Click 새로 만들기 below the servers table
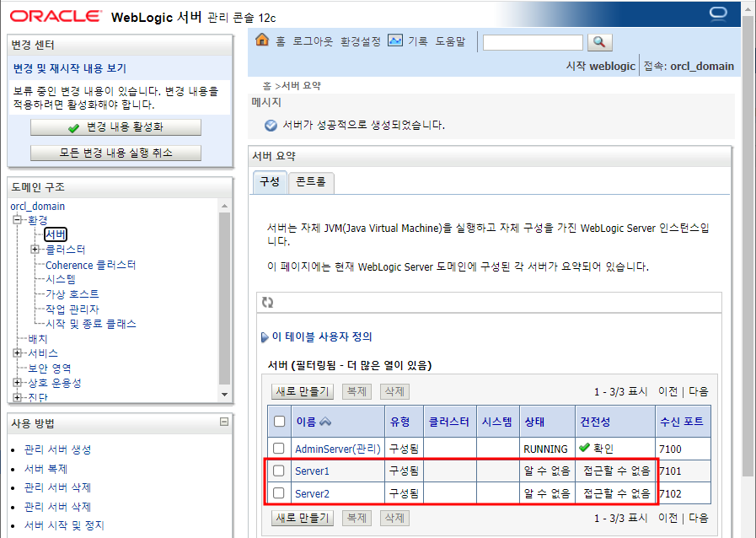 (303, 518)
